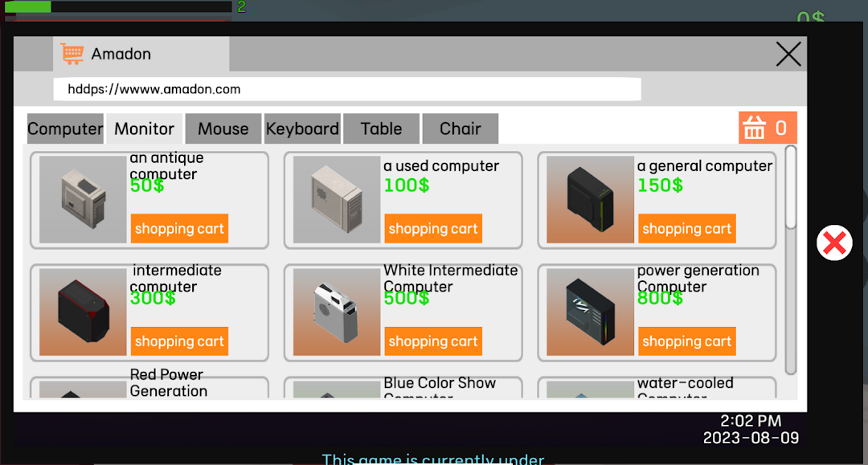Close the Amadon browser window

pos(788,54)
